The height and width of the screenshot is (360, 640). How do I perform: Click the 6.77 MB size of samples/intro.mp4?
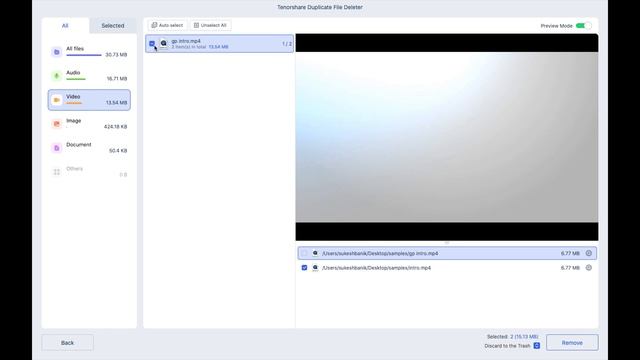point(570,268)
